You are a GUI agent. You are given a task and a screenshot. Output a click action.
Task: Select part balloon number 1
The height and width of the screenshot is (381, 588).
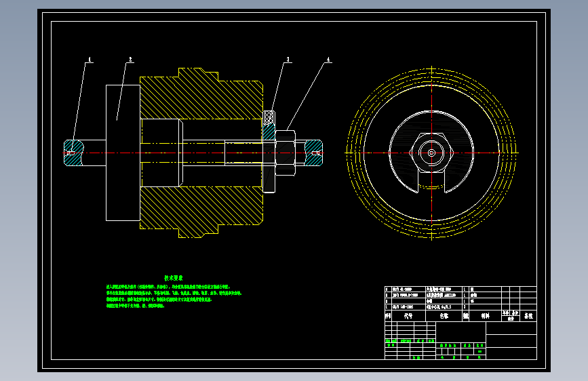[90, 60]
